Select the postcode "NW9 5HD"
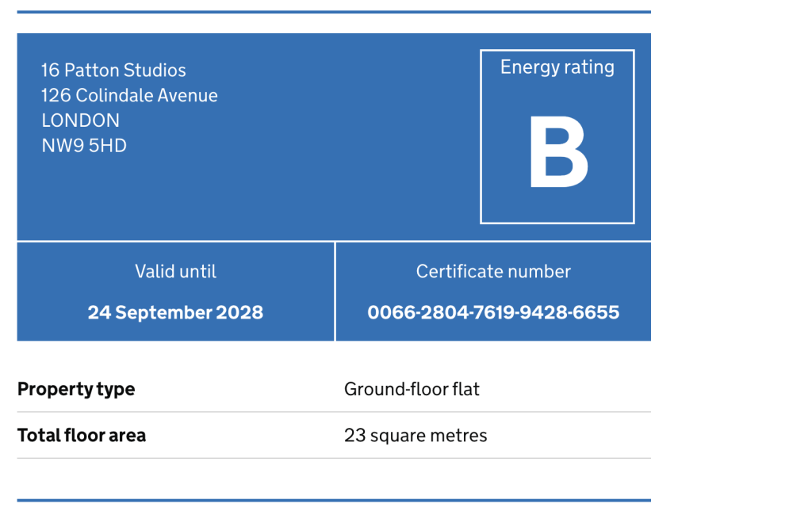The width and height of the screenshot is (812, 515). 84,146
